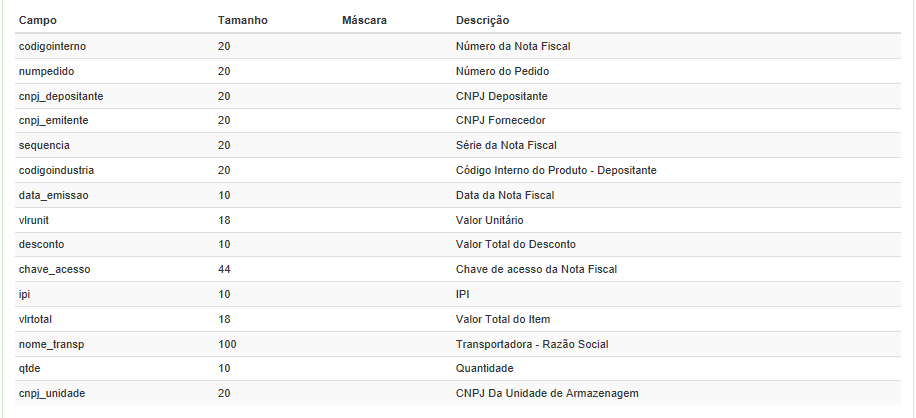Click the size value 100
916x418 pixels.
[227, 344]
